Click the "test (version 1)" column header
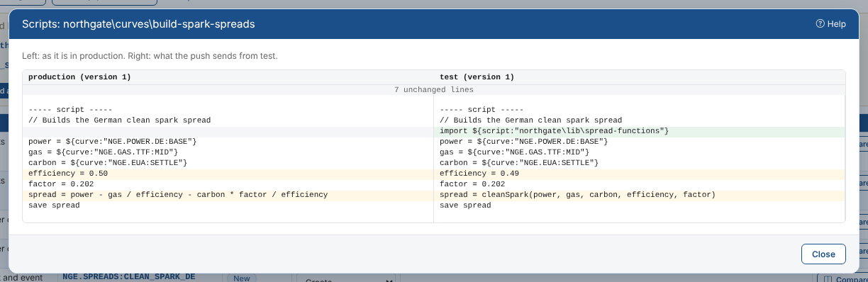868x282 pixels. point(477,77)
